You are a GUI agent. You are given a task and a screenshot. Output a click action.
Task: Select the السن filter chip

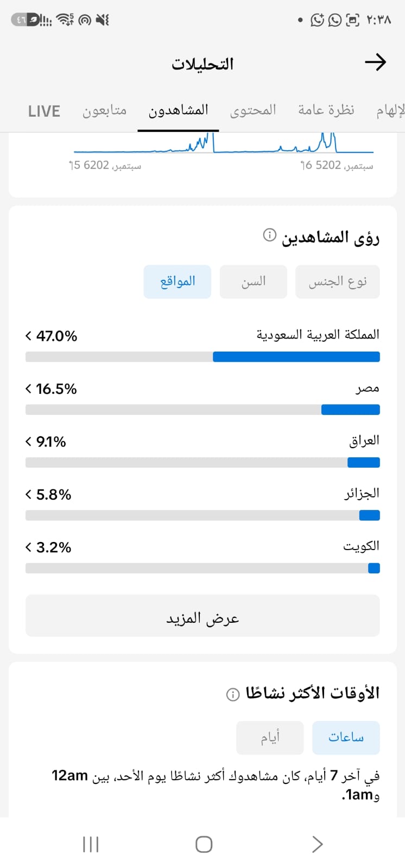(254, 282)
